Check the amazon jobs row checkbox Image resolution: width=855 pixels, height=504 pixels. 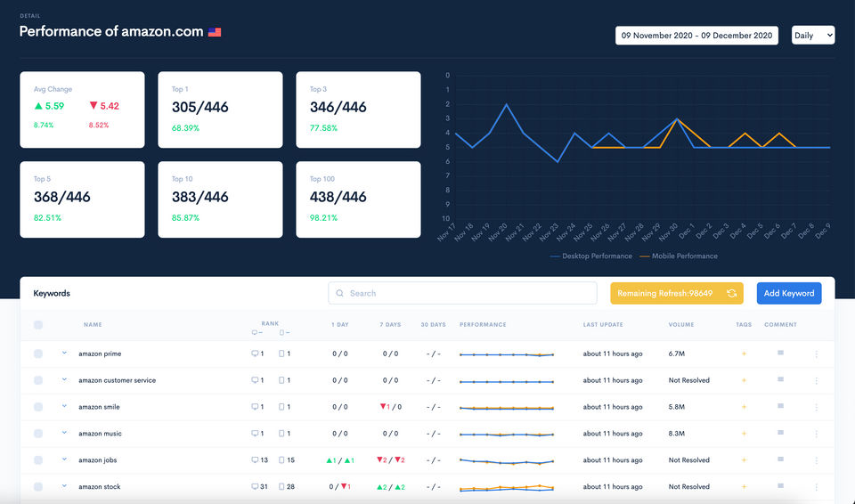pyautogui.click(x=38, y=460)
